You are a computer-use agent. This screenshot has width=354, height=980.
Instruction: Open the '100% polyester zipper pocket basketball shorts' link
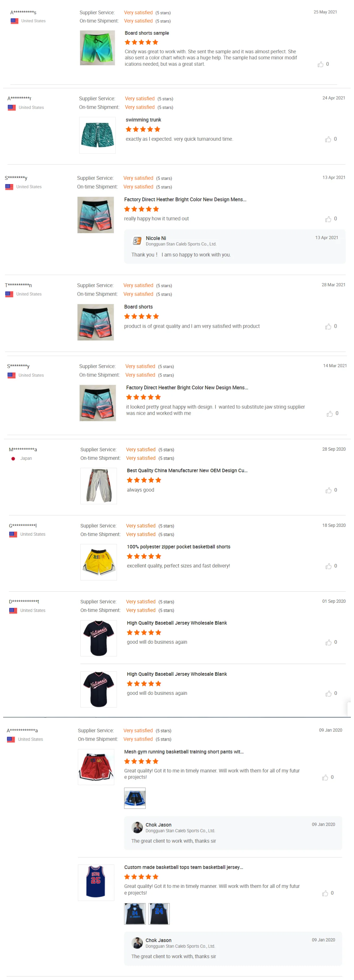click(178, 547)
